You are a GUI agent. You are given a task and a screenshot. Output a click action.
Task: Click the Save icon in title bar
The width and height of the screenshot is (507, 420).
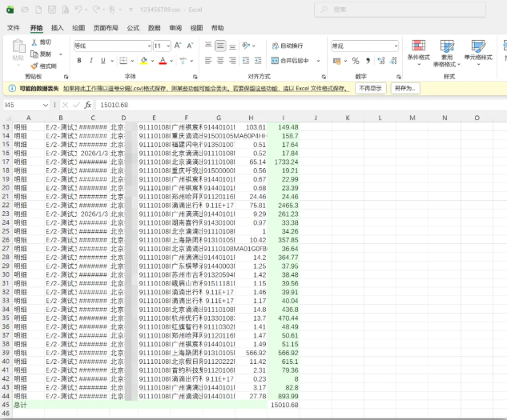click(51, 10)
